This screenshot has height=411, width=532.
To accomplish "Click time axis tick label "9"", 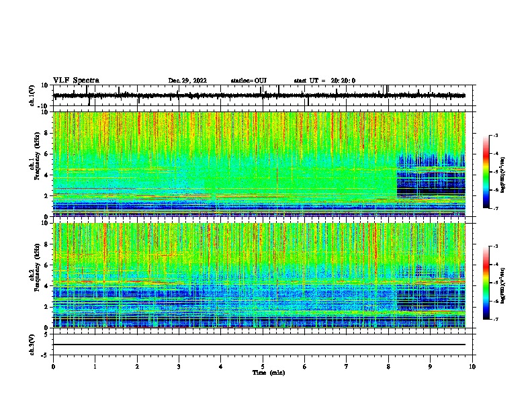I will coord(430,367).
